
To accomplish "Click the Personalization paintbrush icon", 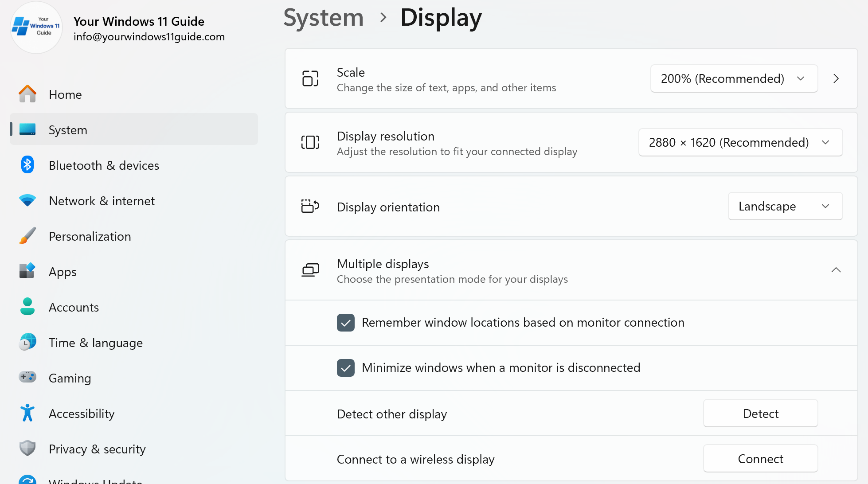I will click(27, 236).
